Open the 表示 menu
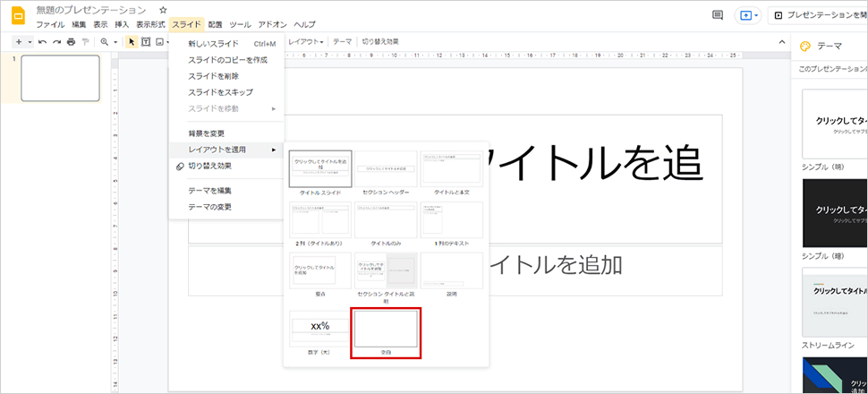This screenshot has height=394, width=868. (100, 24)
